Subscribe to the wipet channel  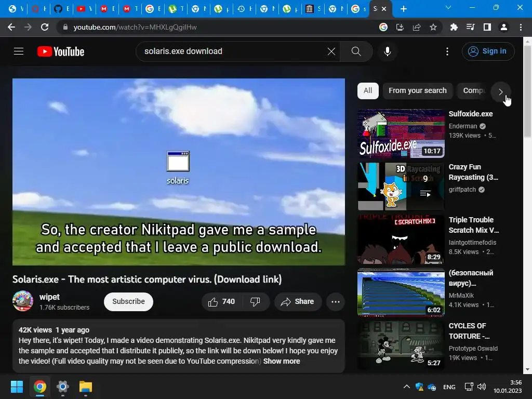[129, 302]
